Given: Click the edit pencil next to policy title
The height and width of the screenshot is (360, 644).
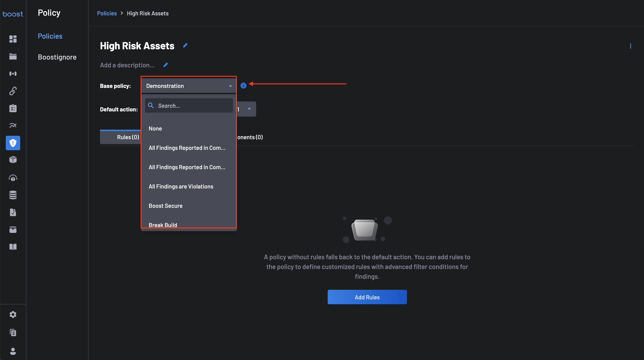Looking at the screenshot, I should point(185,45).
